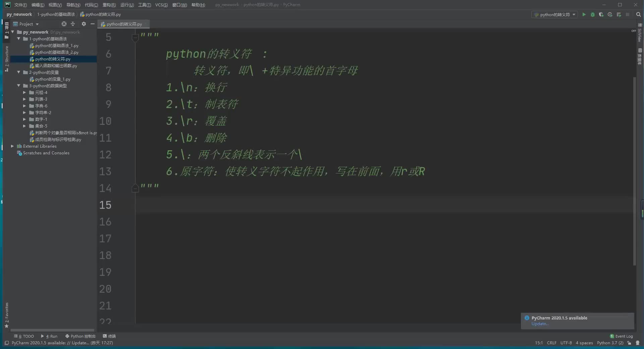
Task: Expand the 列表-3 folder
Action: click(24, 99)
